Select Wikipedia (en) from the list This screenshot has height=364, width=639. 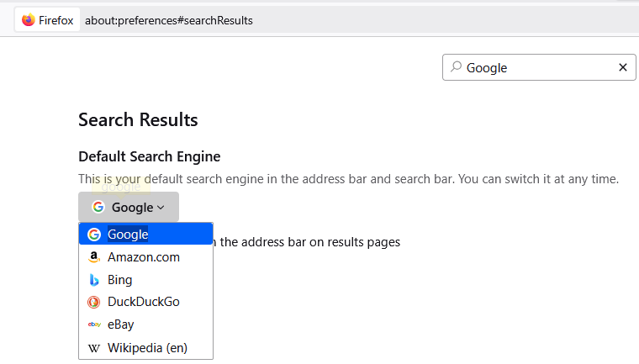click(146, 348)
